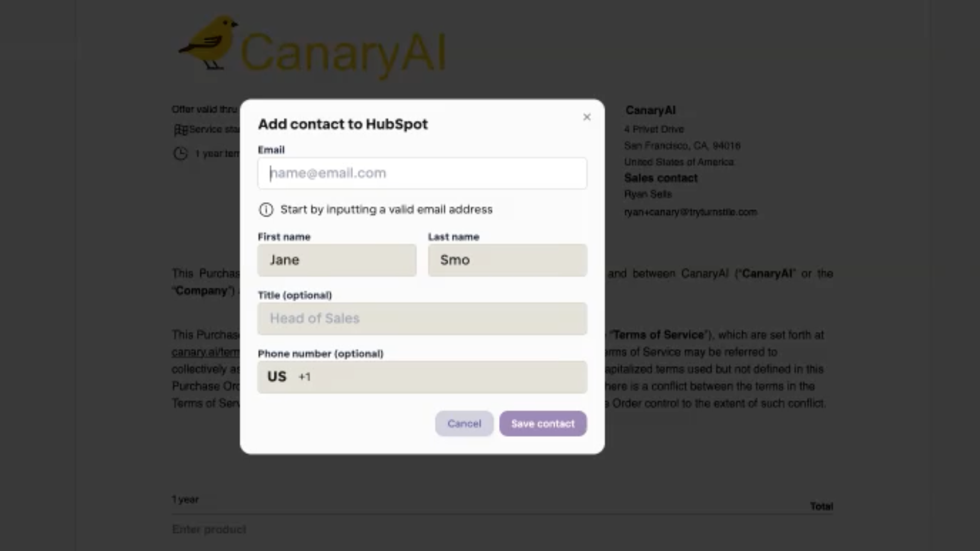Viewport: 980px width, 551px height.
Task: Click into the Title optional field
Action: coord(422,318)
